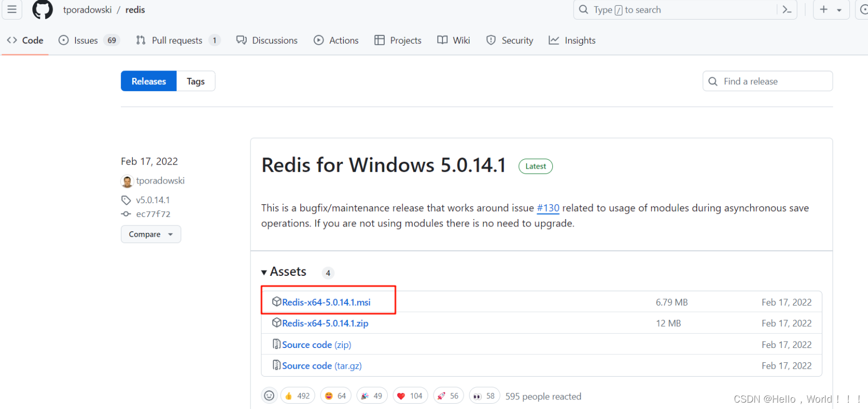Click the Latest badge

tap(535, 167)
